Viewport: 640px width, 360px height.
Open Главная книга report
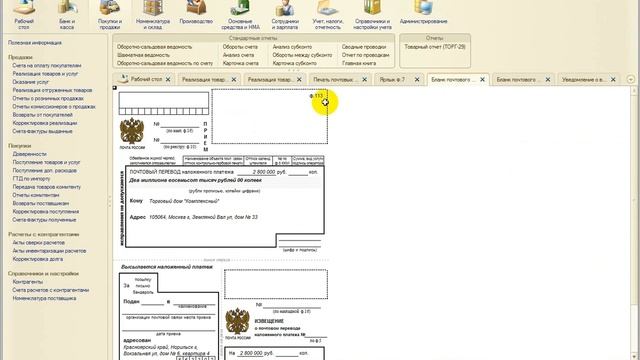pos(359,63)
